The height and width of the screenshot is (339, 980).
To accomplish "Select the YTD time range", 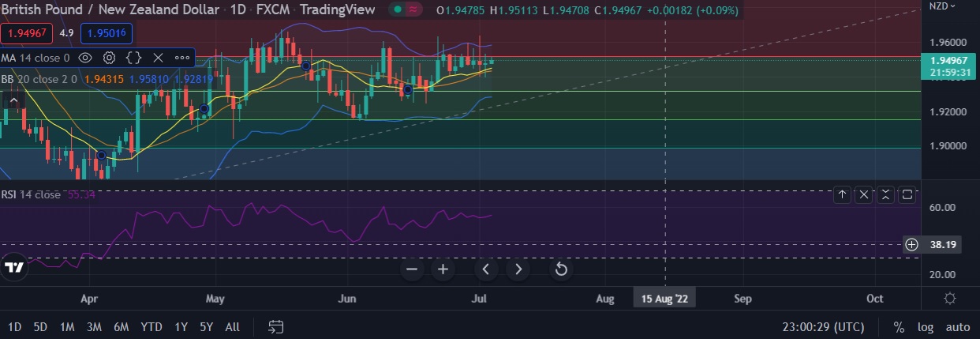I will (151, 326).
